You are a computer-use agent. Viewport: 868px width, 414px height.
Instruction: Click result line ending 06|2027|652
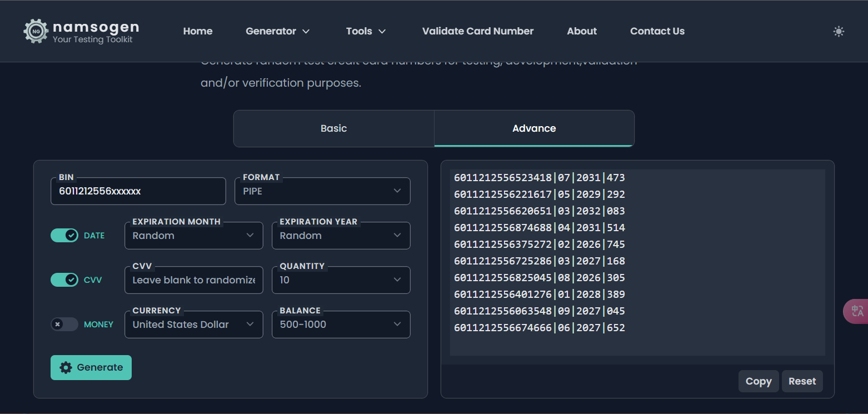pos(540,328)
